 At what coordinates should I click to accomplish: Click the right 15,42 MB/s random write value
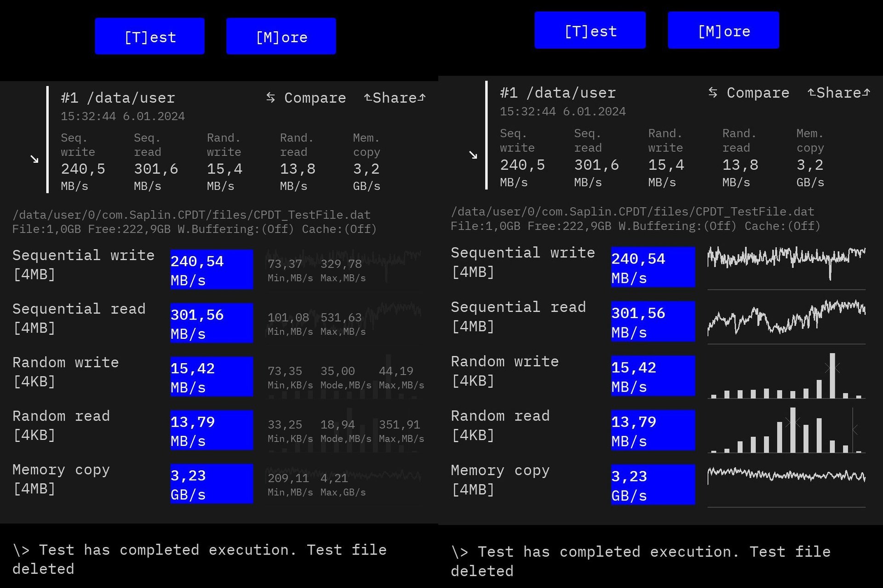pyautogui.click(x=653, y=376)
